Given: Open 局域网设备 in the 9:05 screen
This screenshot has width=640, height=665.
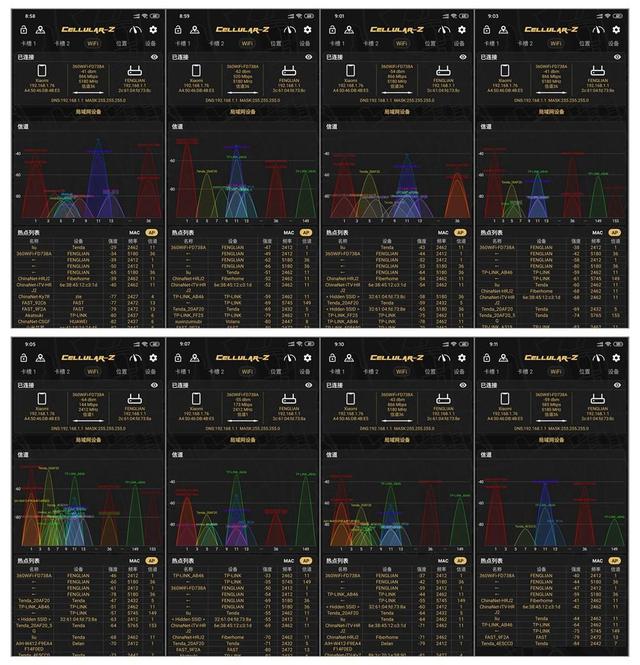Looking at the screenshot, I should (88, 440).
